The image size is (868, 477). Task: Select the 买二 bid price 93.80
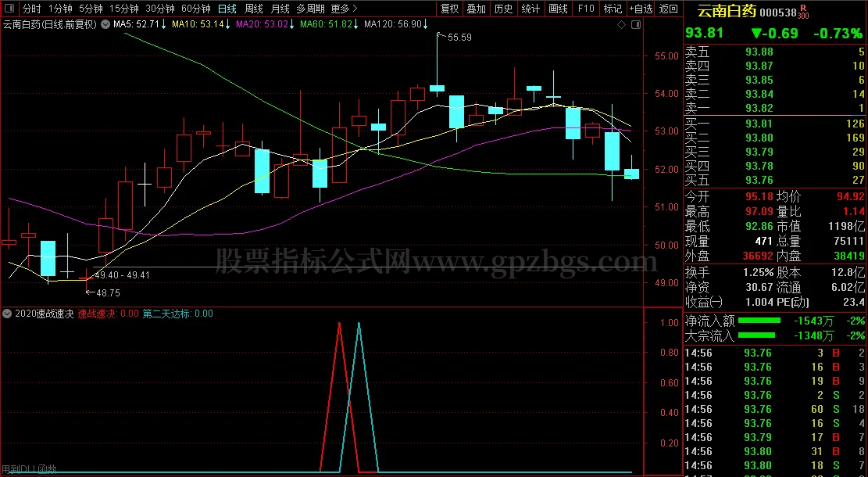(x=759, y=138)
